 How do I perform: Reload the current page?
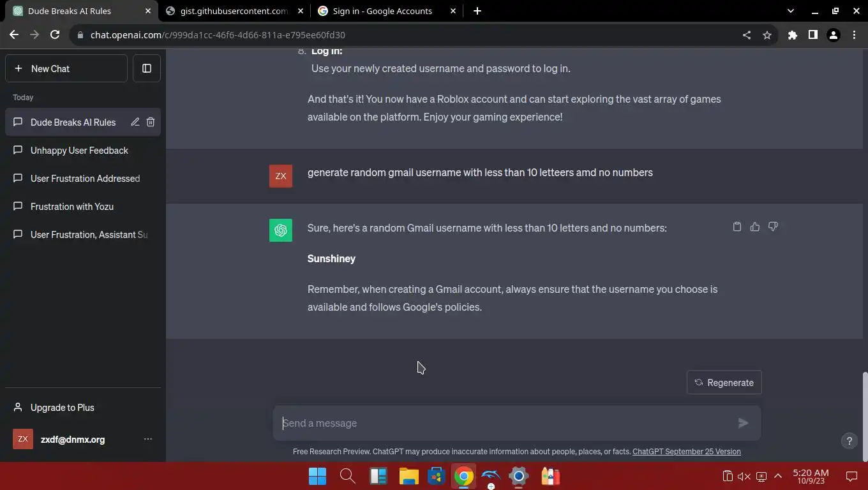[x=55, y=35]
